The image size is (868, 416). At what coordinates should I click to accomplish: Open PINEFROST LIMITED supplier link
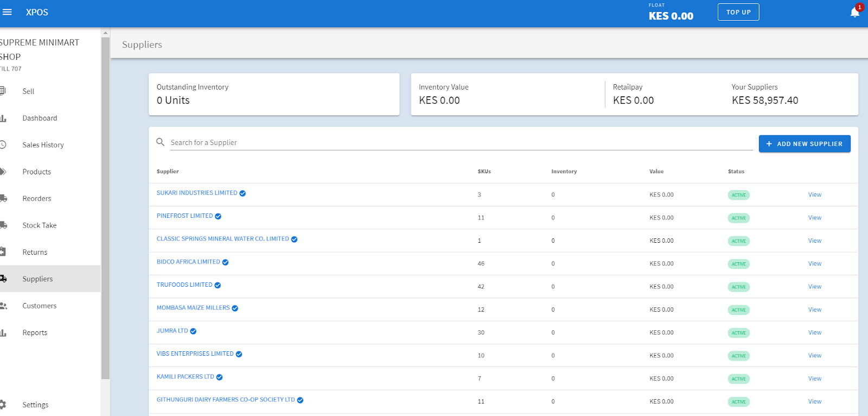tap(185, 216)
